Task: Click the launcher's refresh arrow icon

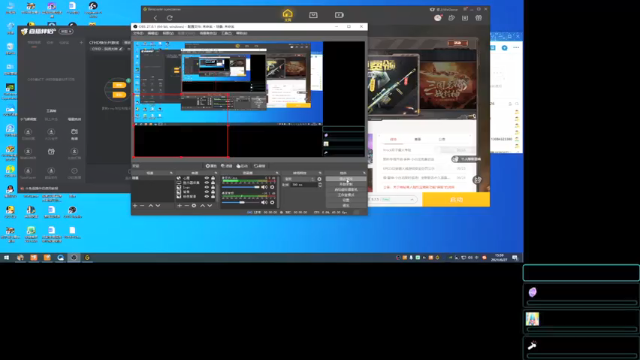Action: (169, 18)
